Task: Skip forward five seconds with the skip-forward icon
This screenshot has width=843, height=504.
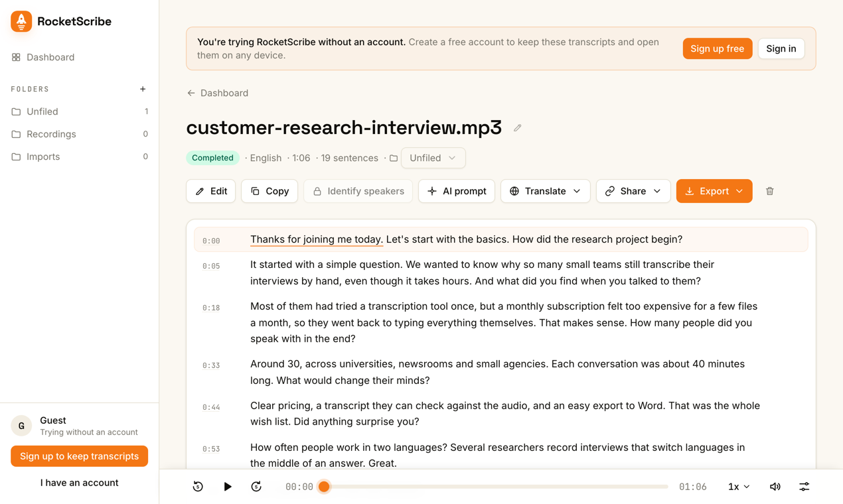Action: 256,487
